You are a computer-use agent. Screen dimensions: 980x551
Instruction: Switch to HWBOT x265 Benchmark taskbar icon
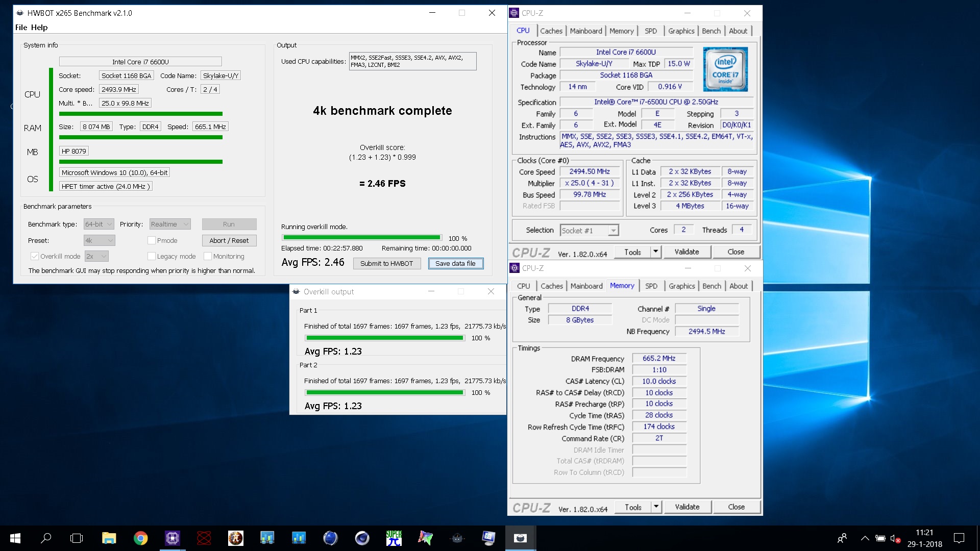click(520, 538)
